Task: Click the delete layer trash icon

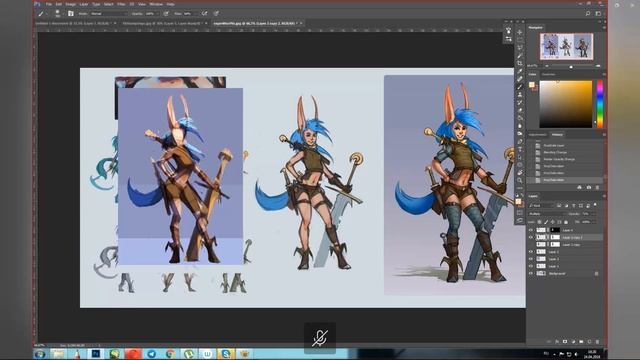Action: click(597, 342)
